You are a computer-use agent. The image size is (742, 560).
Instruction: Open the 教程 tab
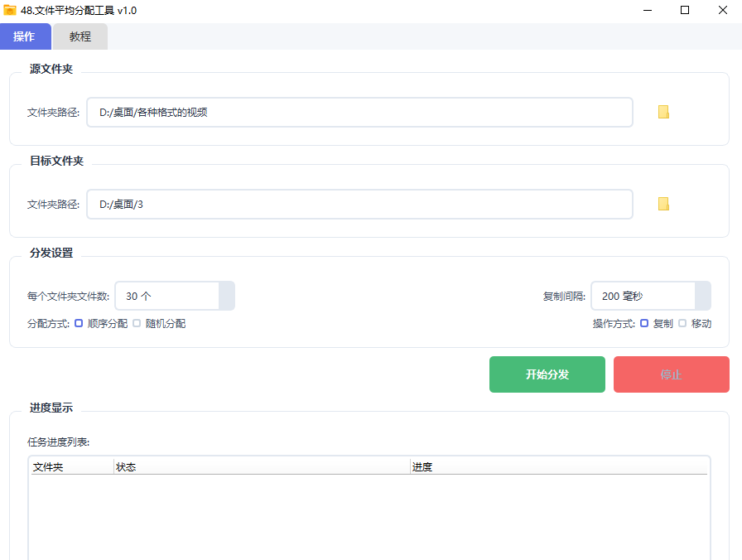(x=80, y=36)
